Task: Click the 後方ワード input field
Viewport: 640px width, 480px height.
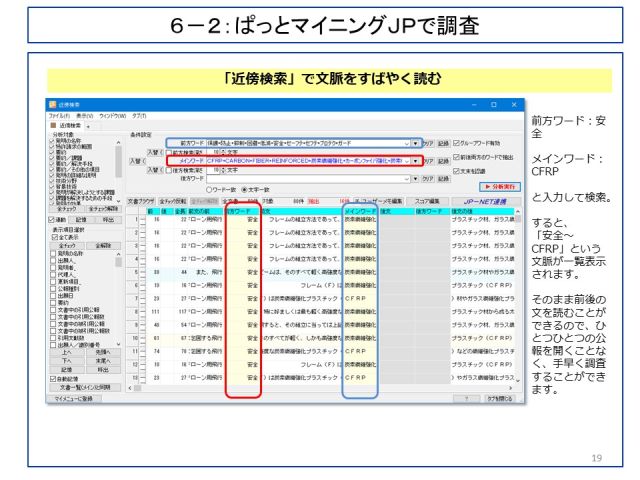Action: pyautogui.click(x=308, y=179)
